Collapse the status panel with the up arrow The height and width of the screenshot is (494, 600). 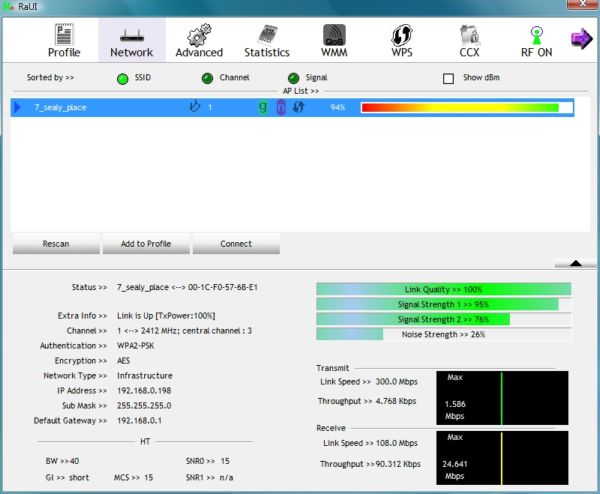[576, 263]
